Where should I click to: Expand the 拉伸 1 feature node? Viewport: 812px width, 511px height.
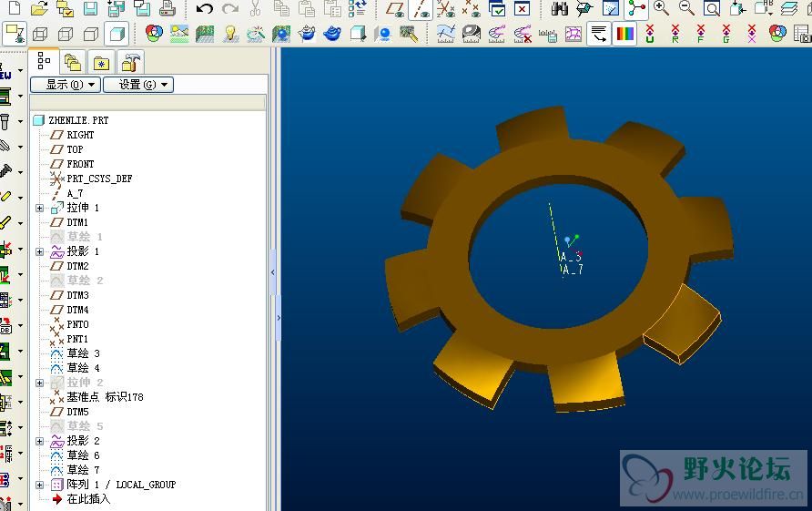[x=39, y=208]
